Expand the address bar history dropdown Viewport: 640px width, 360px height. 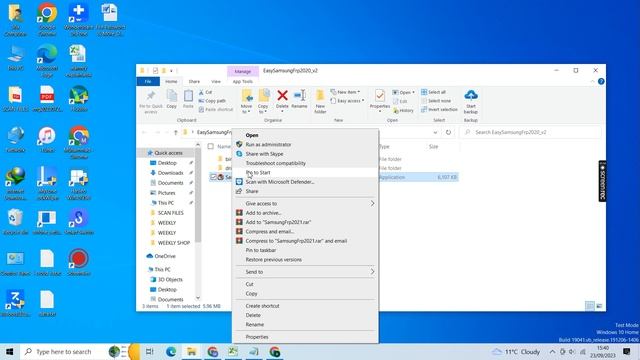point(435,132)
